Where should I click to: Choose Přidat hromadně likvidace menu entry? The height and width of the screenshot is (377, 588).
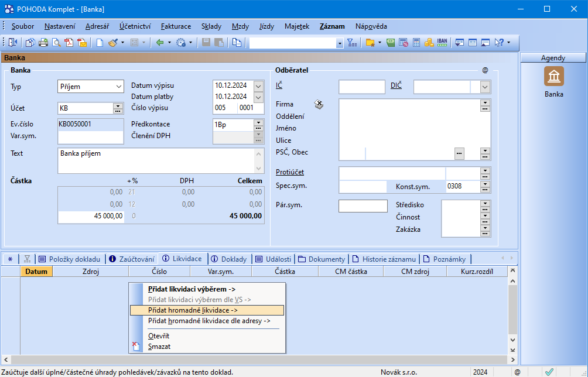coord(207,310)
